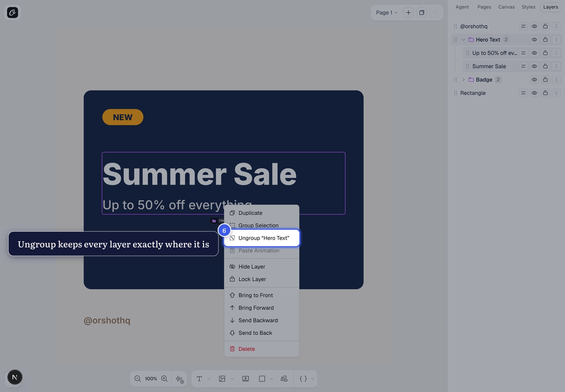Switch to the Pages tab
Screen dimensions: 565x392
[x=484, y=7]
